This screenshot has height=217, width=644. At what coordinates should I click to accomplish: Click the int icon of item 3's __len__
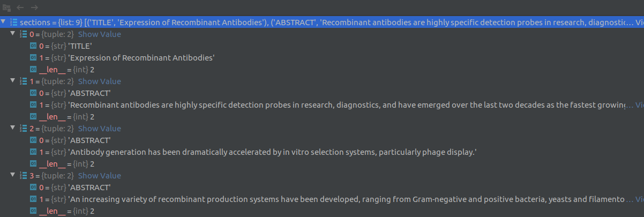[33, 211]
